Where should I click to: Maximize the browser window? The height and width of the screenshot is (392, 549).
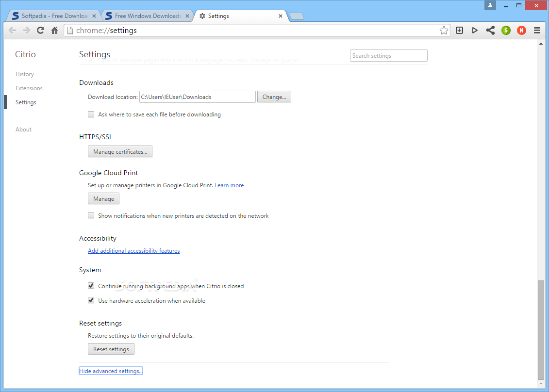[519, 5]
